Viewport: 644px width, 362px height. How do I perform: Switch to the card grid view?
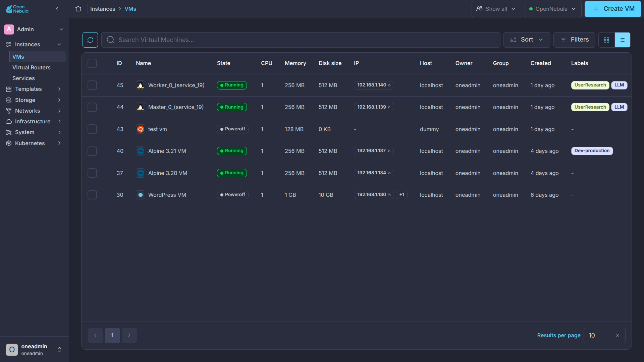[x=606, y=40]
